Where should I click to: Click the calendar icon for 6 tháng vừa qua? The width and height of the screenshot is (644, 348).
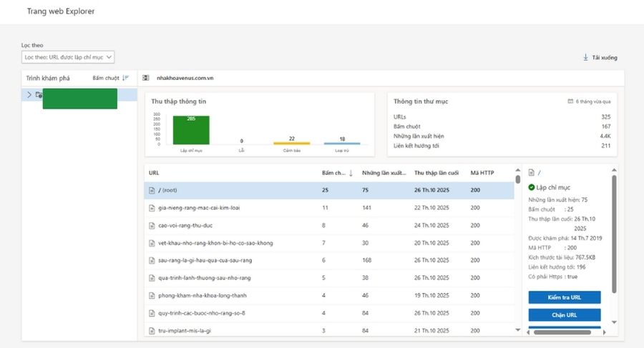tap(570, 101)
